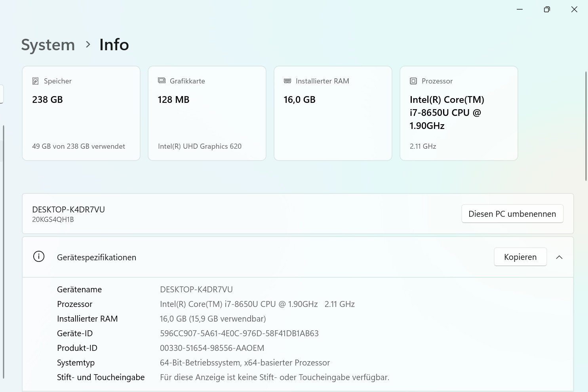Copy device specs with the Kopieren button
The image size is (588, 392).
pos(520,257)
